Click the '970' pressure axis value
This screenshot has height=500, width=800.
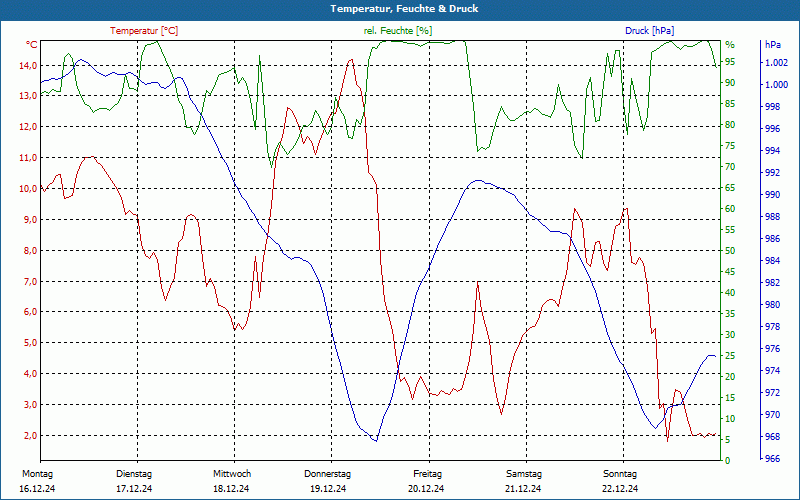(772, 415)
